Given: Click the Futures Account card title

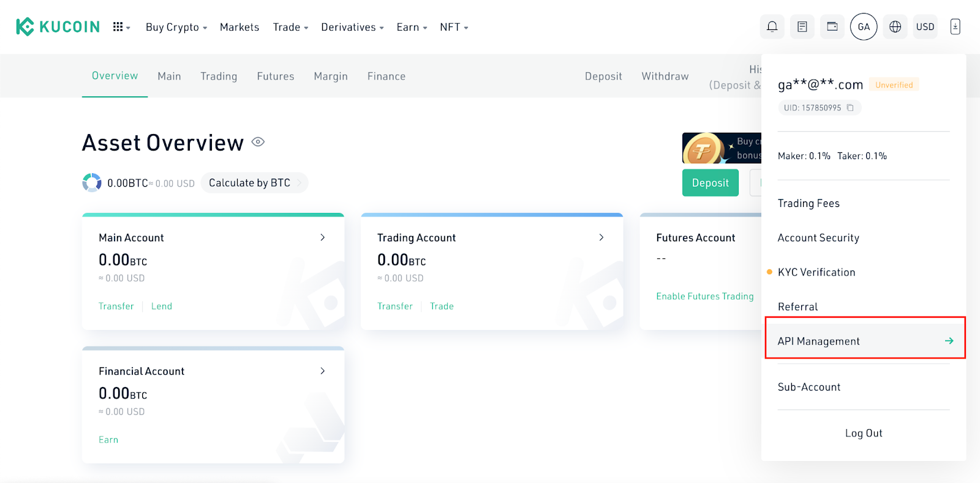Looking at the screenshot, I should (696, 238).
